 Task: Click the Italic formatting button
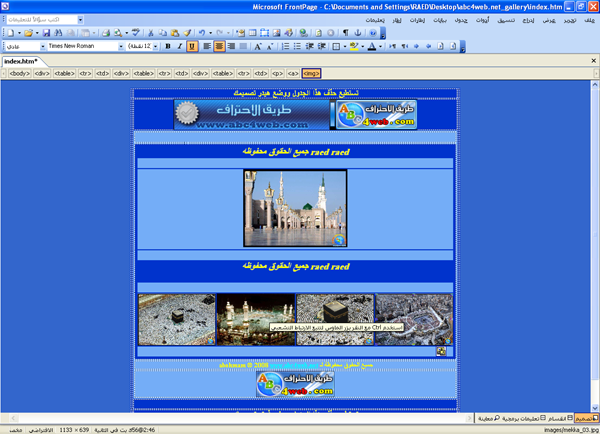pos(180,46)
